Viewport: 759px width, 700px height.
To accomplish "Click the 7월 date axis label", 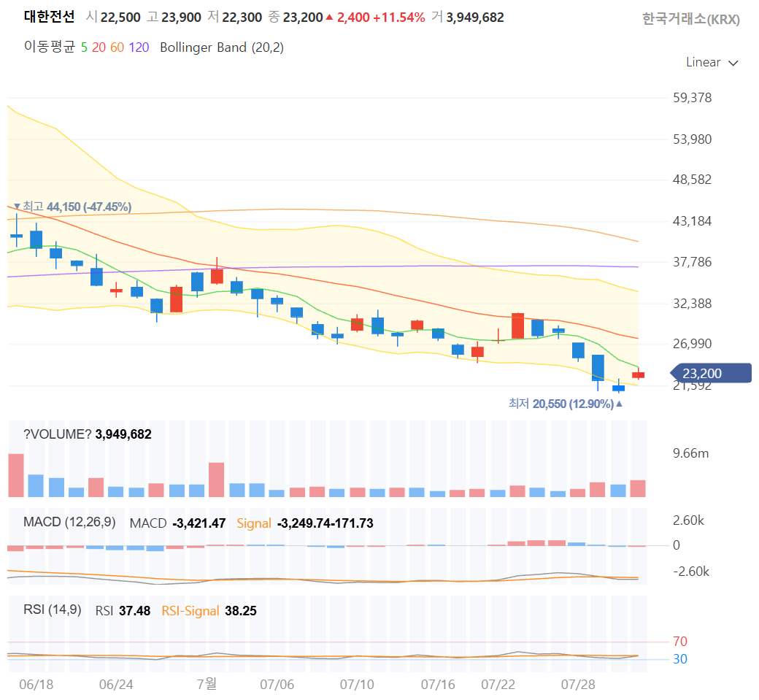I will [207, 684].
